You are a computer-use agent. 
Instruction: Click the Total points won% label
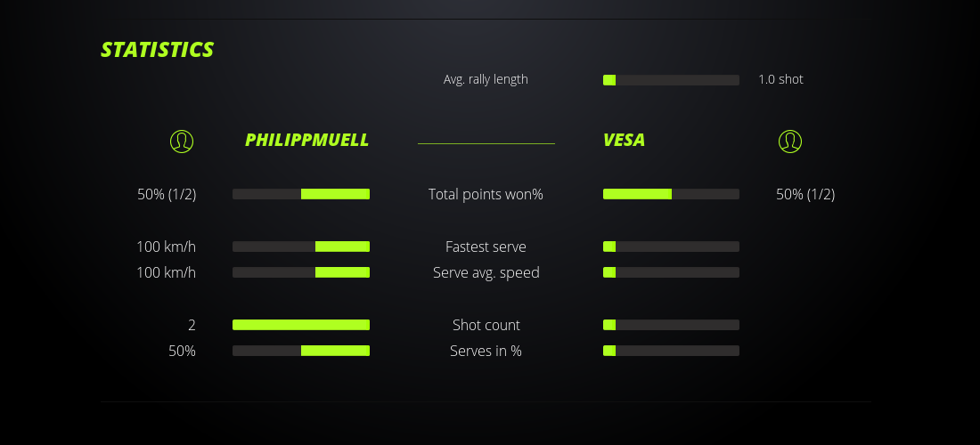(x=486, y=194)
